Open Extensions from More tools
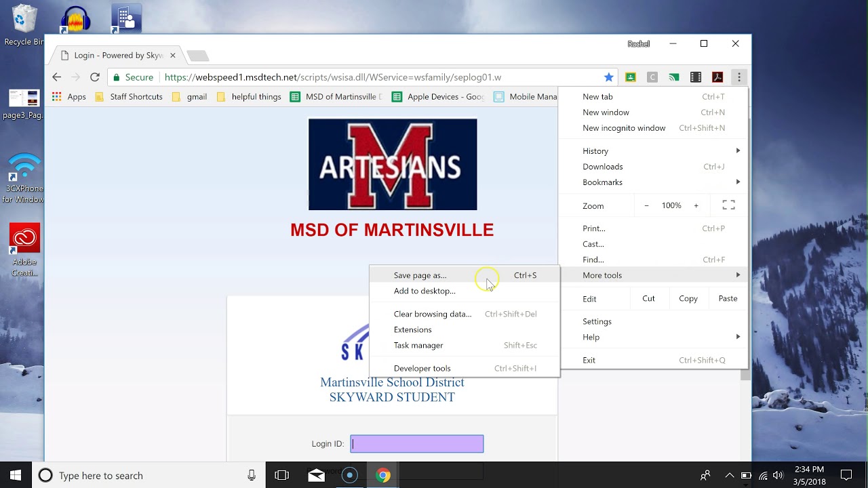868x488 pixels. tap(465, 329)
